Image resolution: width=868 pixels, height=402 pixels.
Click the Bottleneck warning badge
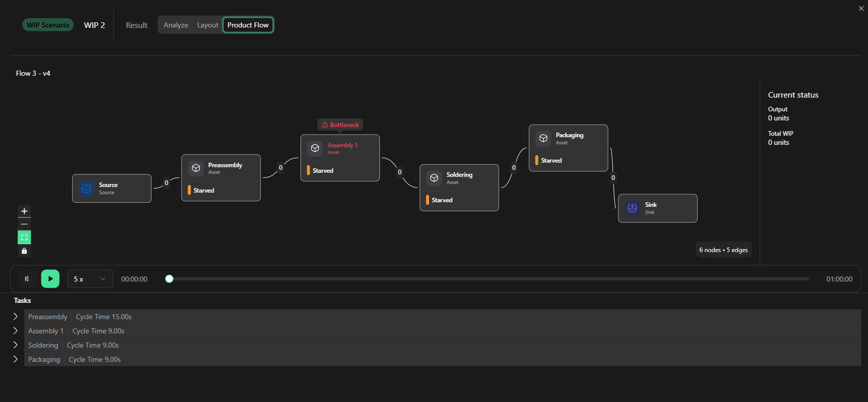[x=340, y=125]
